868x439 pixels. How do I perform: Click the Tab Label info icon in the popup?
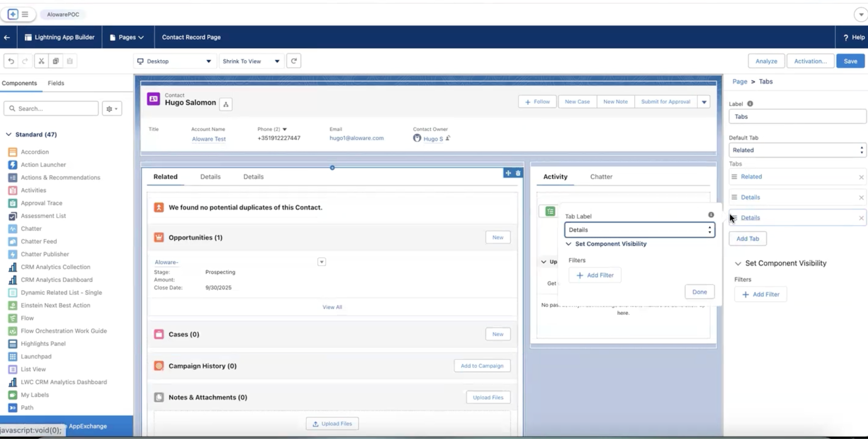pos(711,215)
